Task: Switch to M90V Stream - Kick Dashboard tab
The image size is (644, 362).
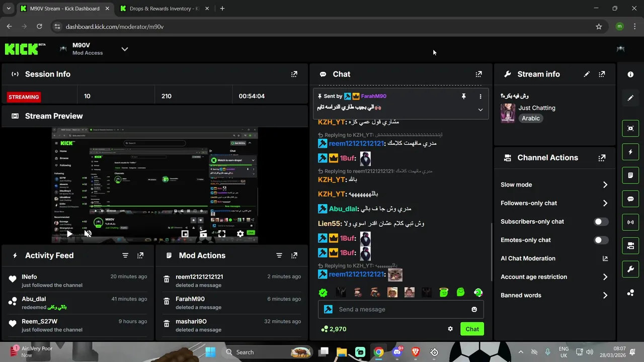Action: tap(64, 9)
